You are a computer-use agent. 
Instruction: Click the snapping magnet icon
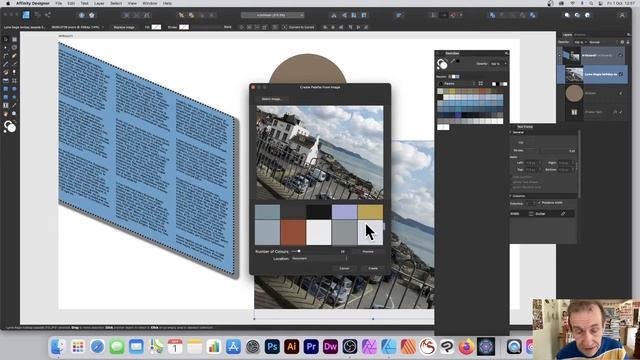[x=453, y=15]
